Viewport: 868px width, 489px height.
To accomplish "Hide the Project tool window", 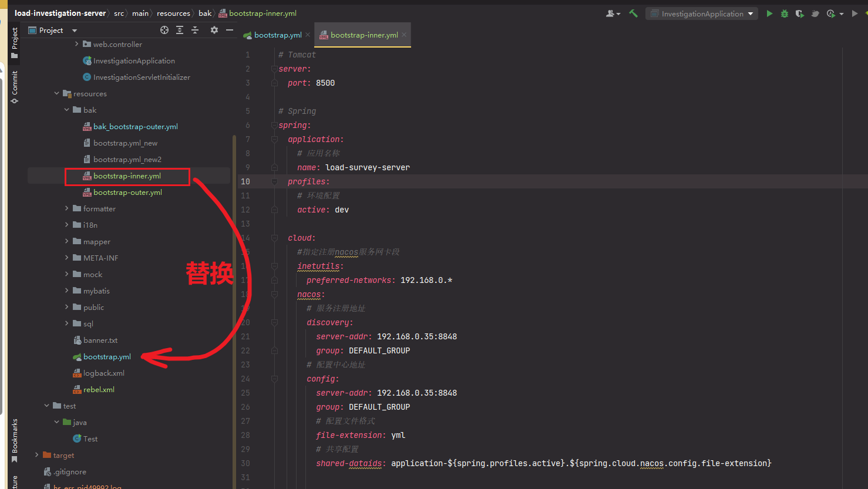I will coord(230,30).
